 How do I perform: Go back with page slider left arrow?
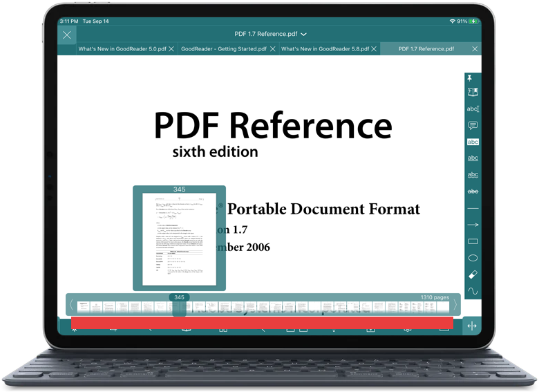[70, 305]
